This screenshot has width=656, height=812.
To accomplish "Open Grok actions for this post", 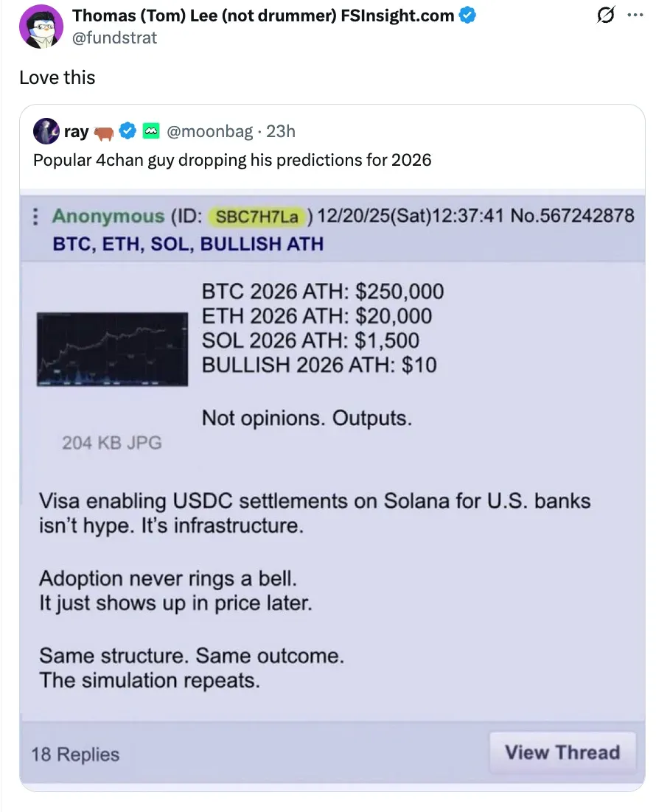I will coord(605,15).
